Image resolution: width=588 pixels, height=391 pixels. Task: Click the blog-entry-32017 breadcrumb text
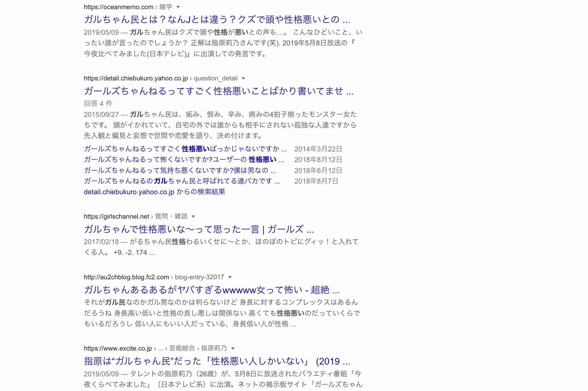coord(200,277)
